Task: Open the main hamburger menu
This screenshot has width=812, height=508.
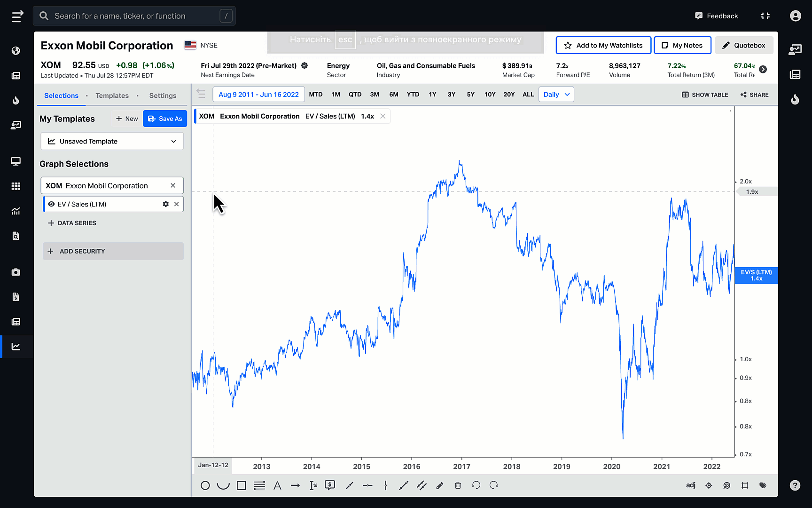Action: point(17,16)
